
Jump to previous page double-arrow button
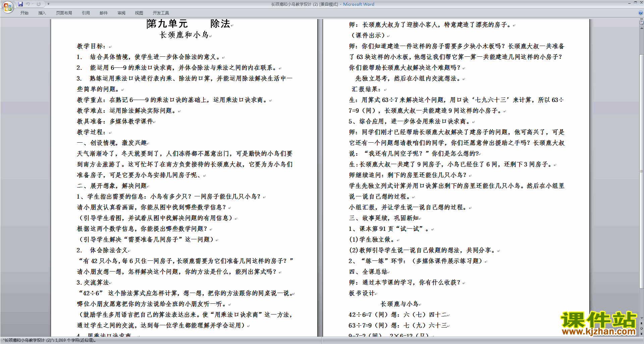(642, 323)
